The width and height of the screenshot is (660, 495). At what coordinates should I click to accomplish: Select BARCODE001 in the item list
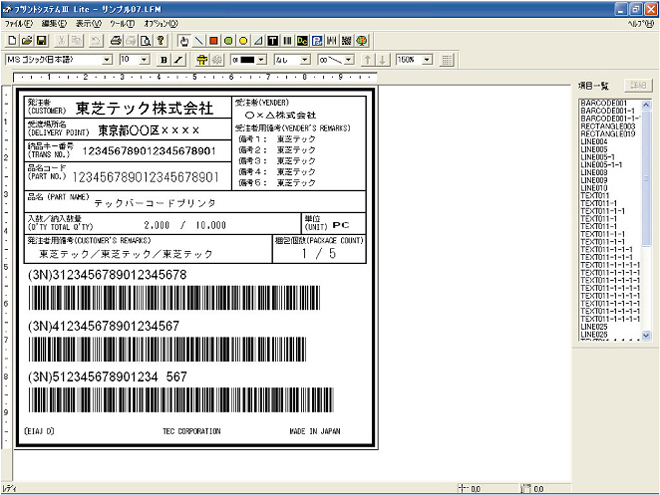point(601,102)
